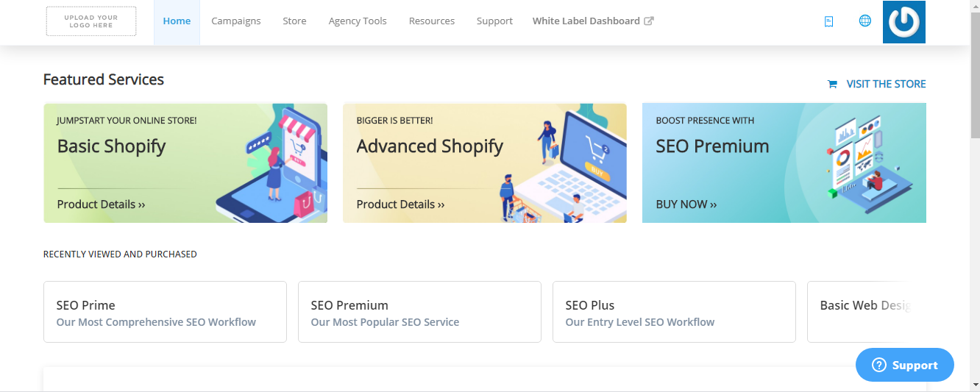Image resolution: width=980 pixels, height=392 pixels.
Task: Open the Home tab
Action: click(x=177, y=21)
